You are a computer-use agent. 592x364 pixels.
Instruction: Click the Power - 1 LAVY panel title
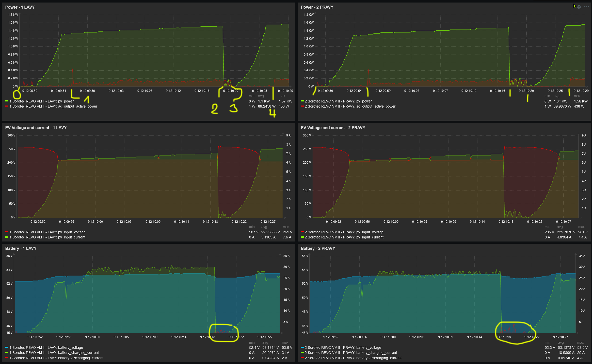(x=20, y=7)
